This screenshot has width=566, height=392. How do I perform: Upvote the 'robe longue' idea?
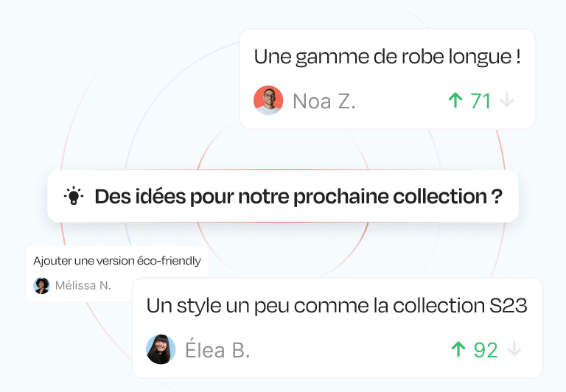pyautogui.click(x=455, y=100)
